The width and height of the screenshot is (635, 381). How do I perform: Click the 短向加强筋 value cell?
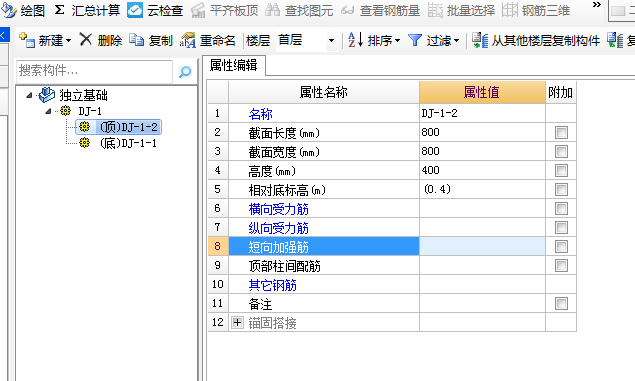482,247
